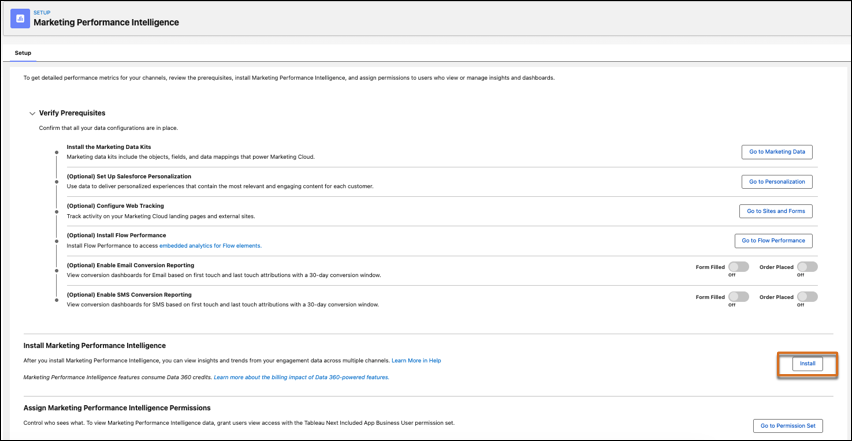
Task: Toggle Order Placed for Email Conversion Reporting
Action: click(807, 267)
